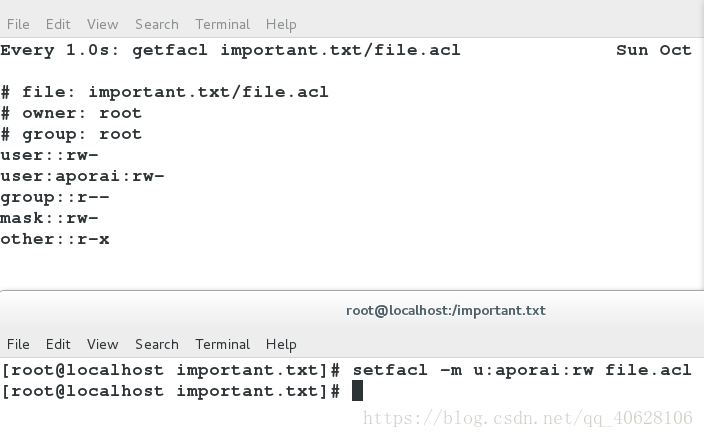
Task: Click the mask::rw- output line
Action: coord(49,218)
